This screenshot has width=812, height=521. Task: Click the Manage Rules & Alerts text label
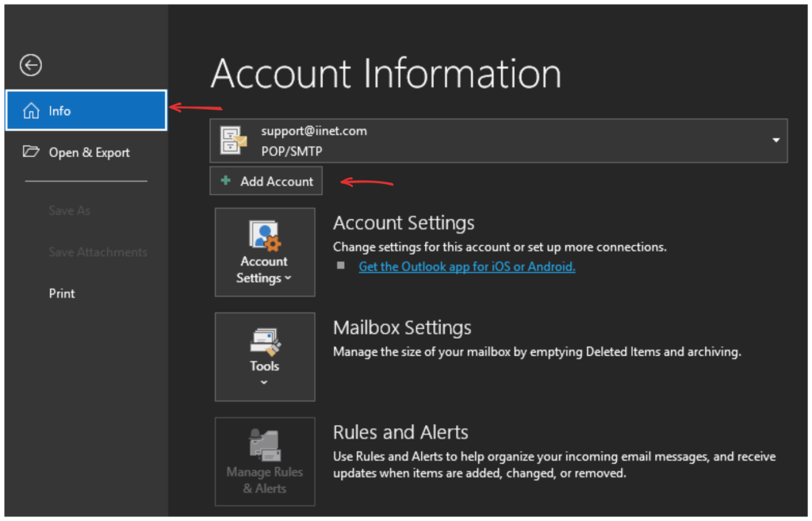pyautogui.click(x=264, y=480)
